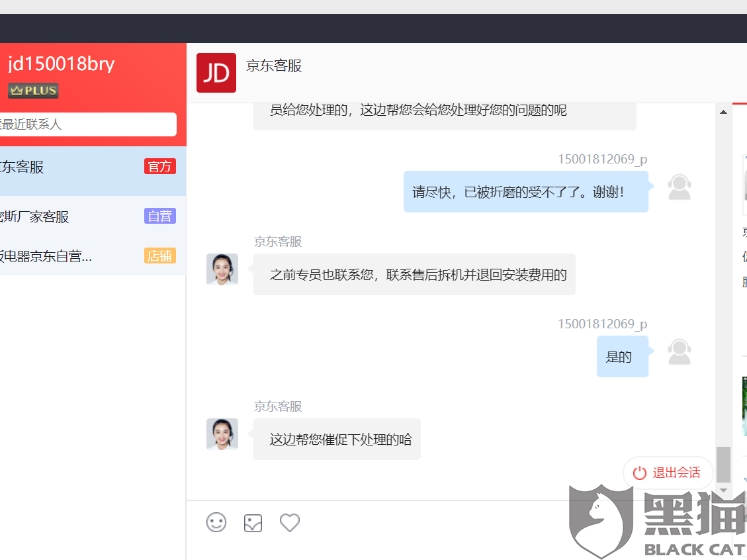Click agent avatar beside 这边帮您催促下处理的哈 message
This screenshot has width=747, height=560.
tap(222, 434)
